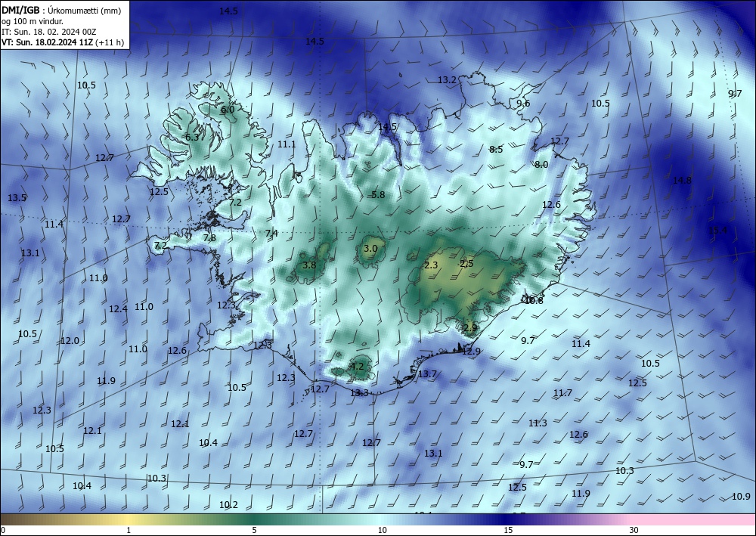
Task: Select the '4.2' value on the southern glacier
Action: point(357,367)
